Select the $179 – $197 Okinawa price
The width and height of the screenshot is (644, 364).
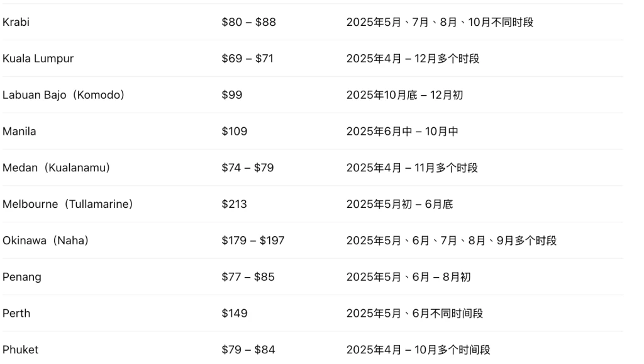point(253,241)
